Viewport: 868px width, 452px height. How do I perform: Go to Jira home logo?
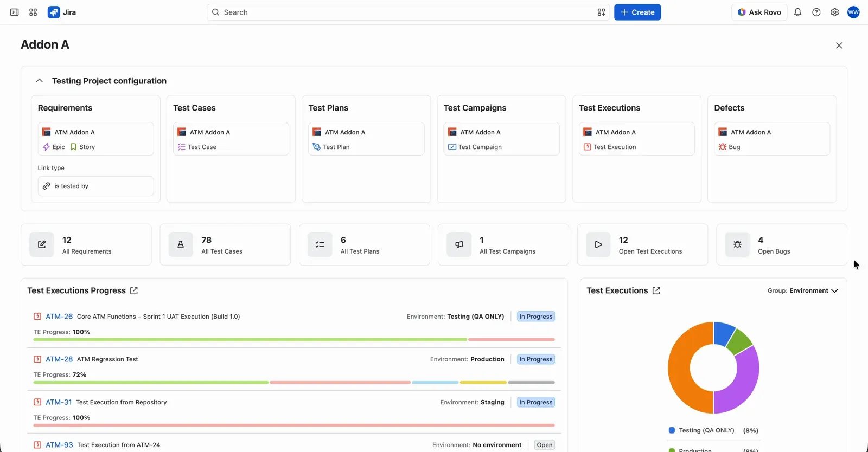click(x=62, y=12)
